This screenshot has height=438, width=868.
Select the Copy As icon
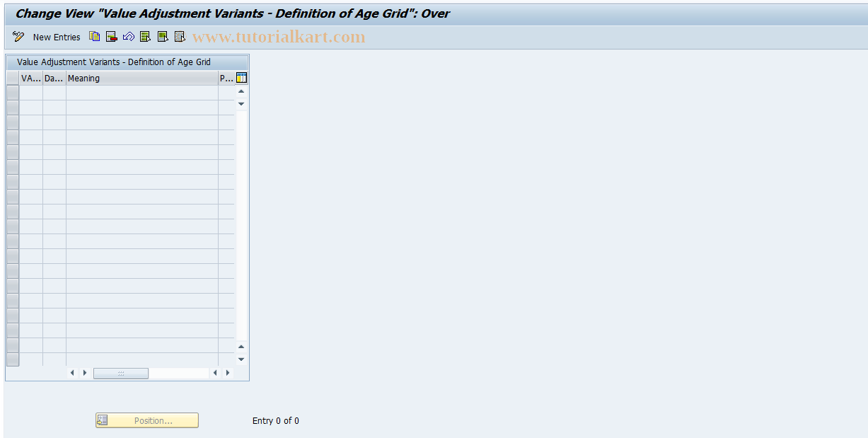pos(94,36)
